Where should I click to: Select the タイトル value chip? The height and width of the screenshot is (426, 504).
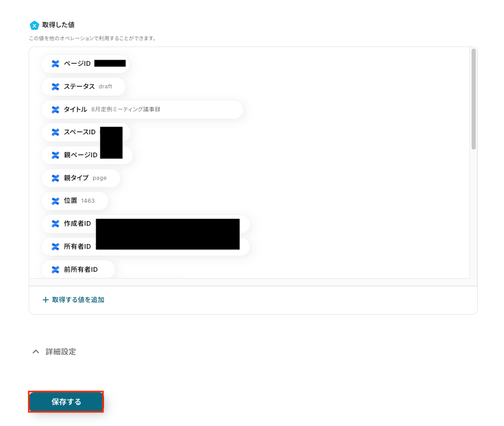(142, 110)
